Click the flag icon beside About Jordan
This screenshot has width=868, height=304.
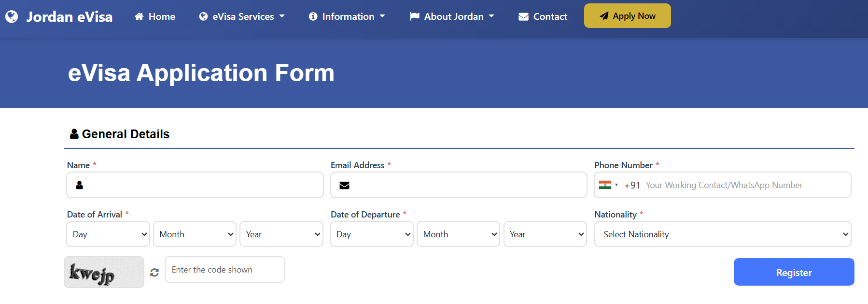click(x=414, y=16)
